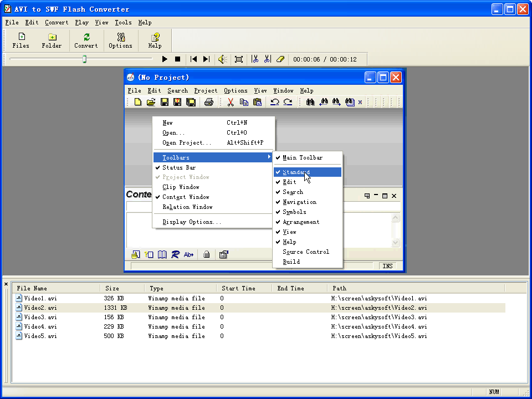Click scroll down arrow in Context pane
This screenshot has height=399, width=532.
coord(395,242)
